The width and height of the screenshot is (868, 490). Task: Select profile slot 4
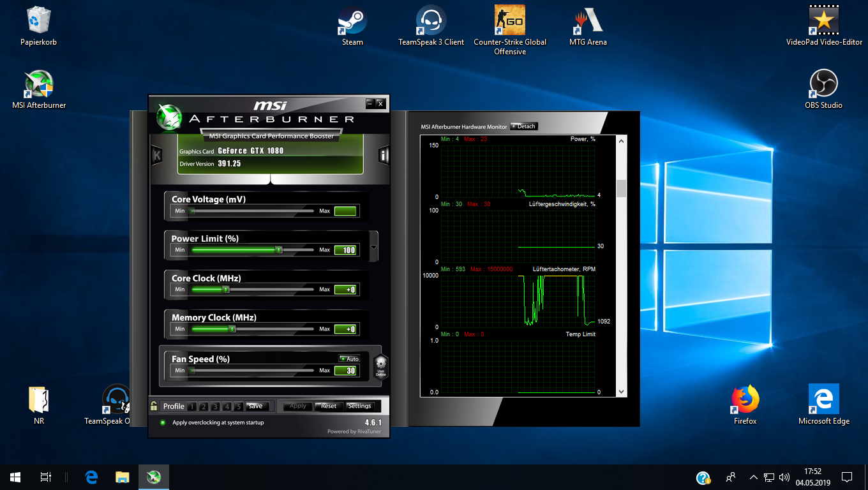tap(227, 406)
